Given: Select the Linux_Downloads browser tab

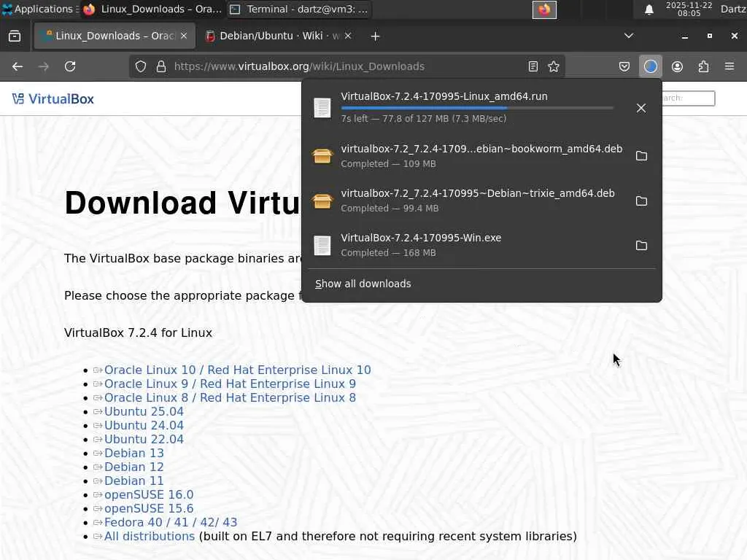Looking at the screenshot, I should pos(115,36).
